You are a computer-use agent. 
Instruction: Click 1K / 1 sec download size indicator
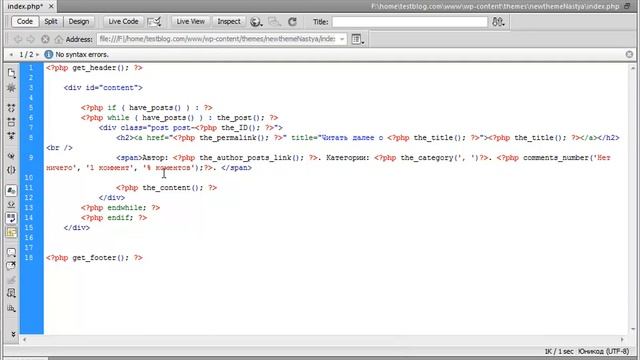pos(559,351)
